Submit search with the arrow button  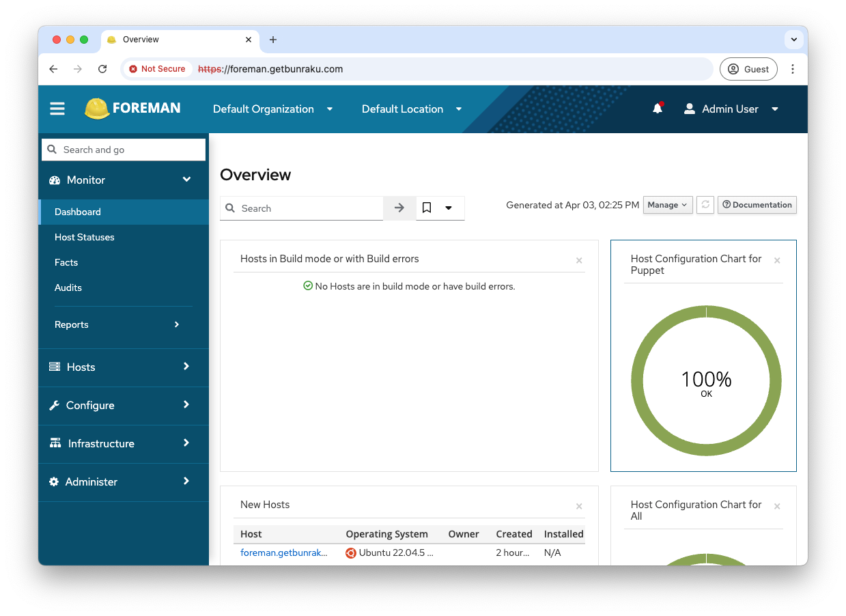[x=399, y=208]
